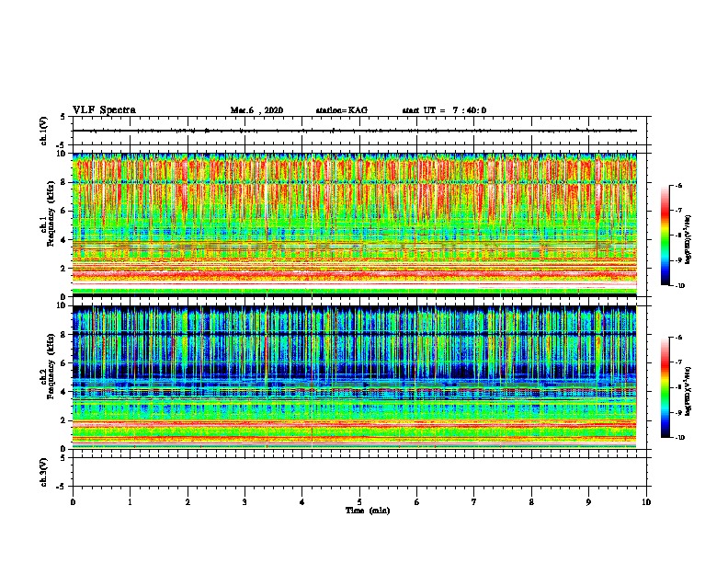Click time axis tick label "6"
Viewport: 728px width, 563px height.
417,502
